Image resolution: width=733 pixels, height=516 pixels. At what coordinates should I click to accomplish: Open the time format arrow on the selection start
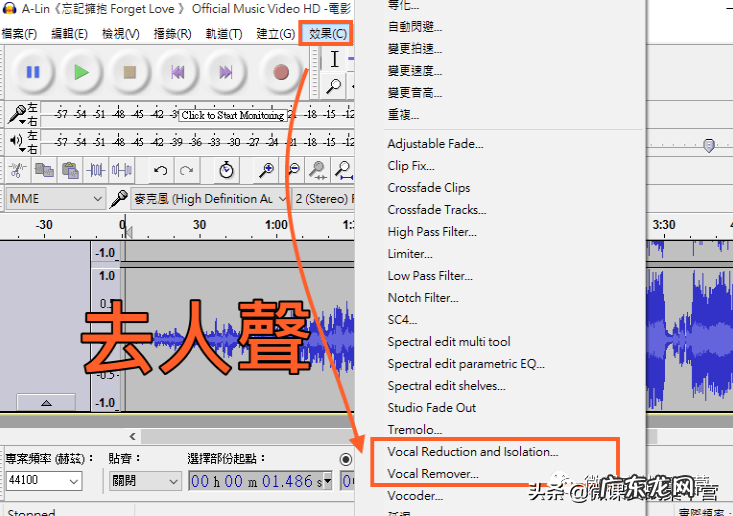coord(328,480)
